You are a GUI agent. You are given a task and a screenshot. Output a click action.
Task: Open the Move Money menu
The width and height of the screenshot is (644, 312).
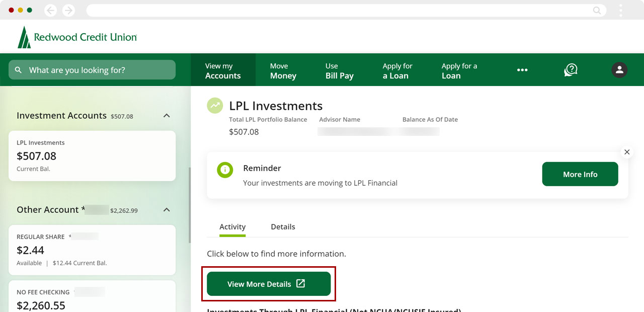pyautogui.click(x=283, y=70)
